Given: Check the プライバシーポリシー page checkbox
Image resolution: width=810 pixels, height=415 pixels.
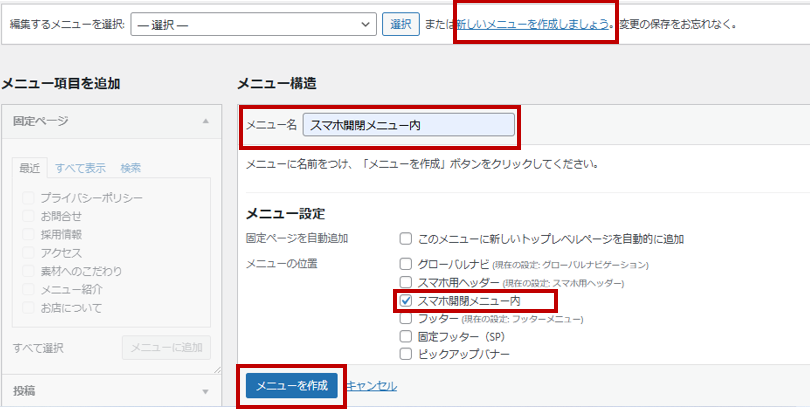Looking at the screenshot, I should click(x=29, y=198).
